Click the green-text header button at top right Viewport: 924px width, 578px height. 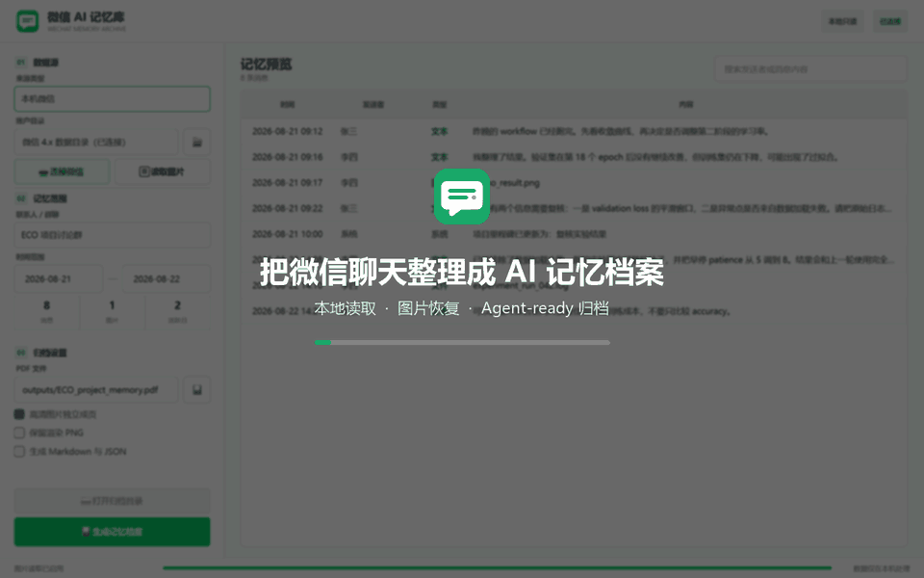click(x=890, y=21)
